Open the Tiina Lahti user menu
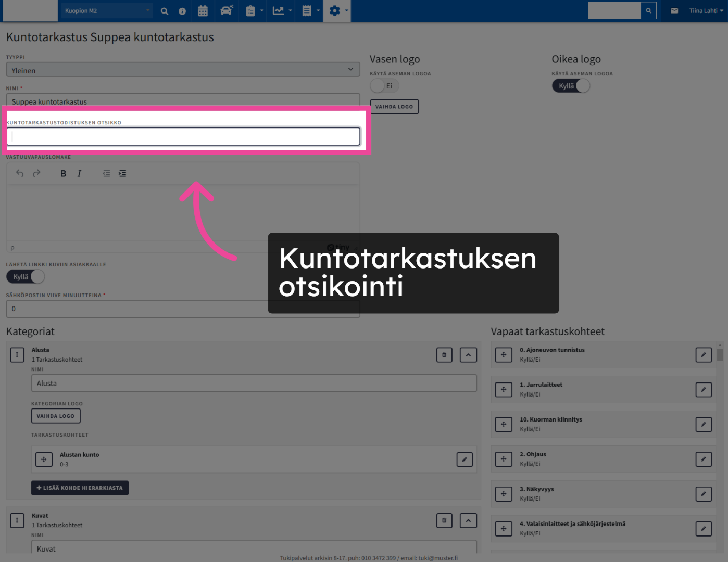This screenshot has width=728, height=562. 706,11
